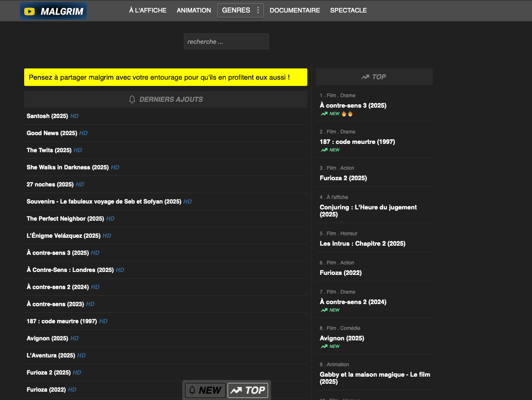This screenshot has width=532, height=400.
Task: Click the NEW badge under À contre-sens 2 in TOP
Action: click(330, 310)
